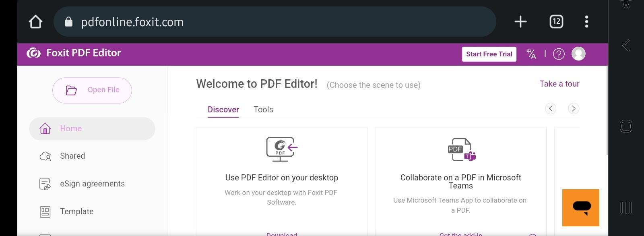Image resolution: width=644 pixels, height=236 pixels.
Task: Tap the browser home icon
Action: point(35,22)
